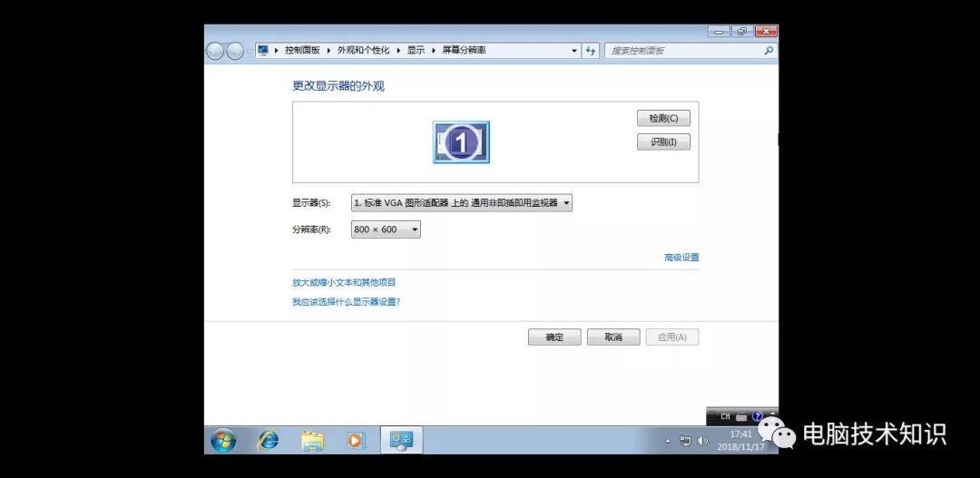Click 外观和个性化 breadcrumb
The image size is (980, 478).
(364, 51)
